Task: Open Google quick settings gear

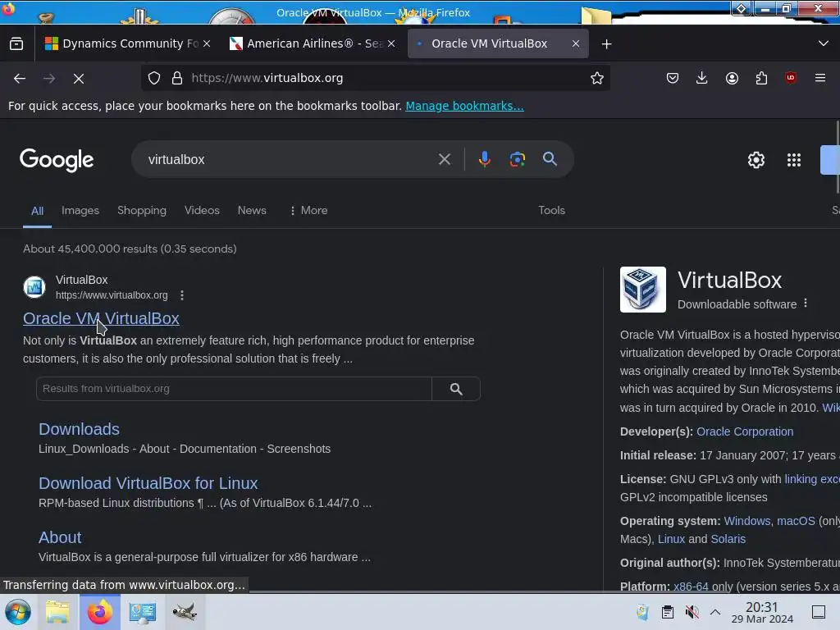Action: pos(756,160)
